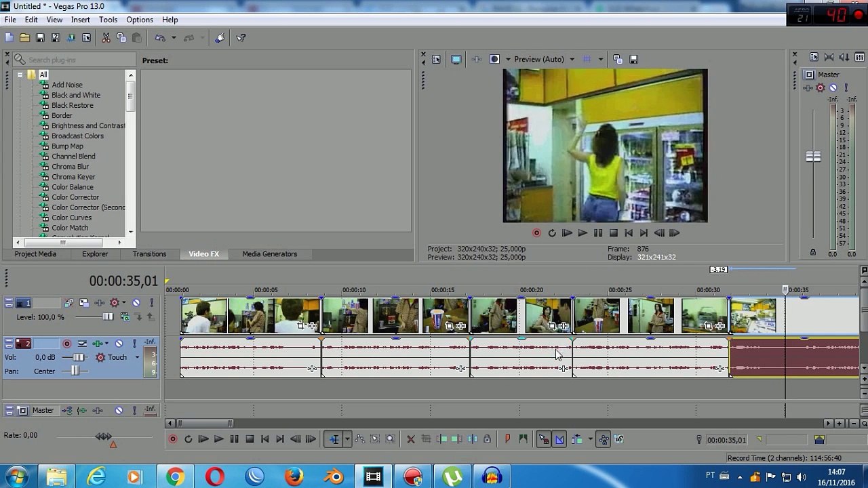Open interactive tutorials icon in toolbar
Image resolution: width=868 pixels, height=488 pixels.
220,38
